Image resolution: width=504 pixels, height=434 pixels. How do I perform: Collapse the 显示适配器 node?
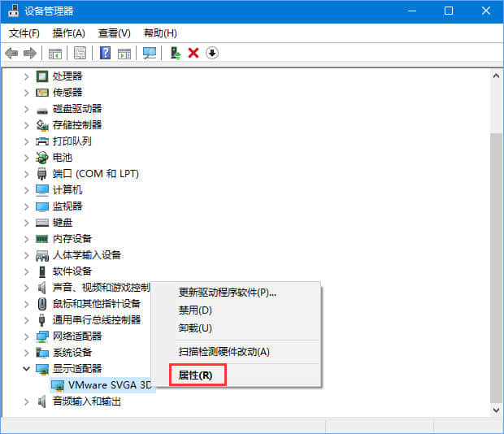coord(26,369)
